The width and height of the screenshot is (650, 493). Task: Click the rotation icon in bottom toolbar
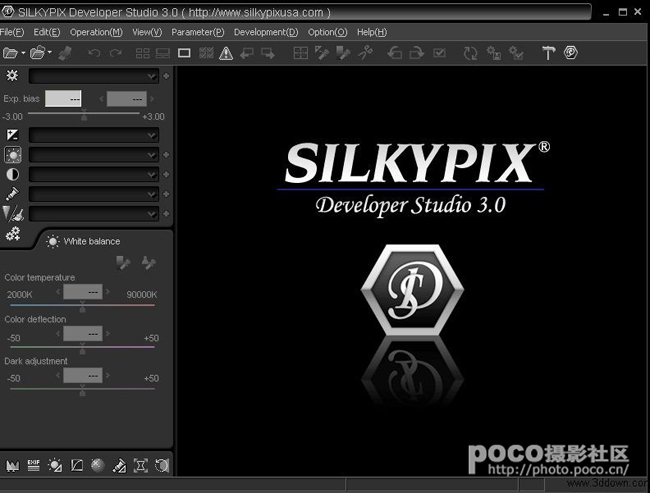pyautogui.click(x=161, y=465)
